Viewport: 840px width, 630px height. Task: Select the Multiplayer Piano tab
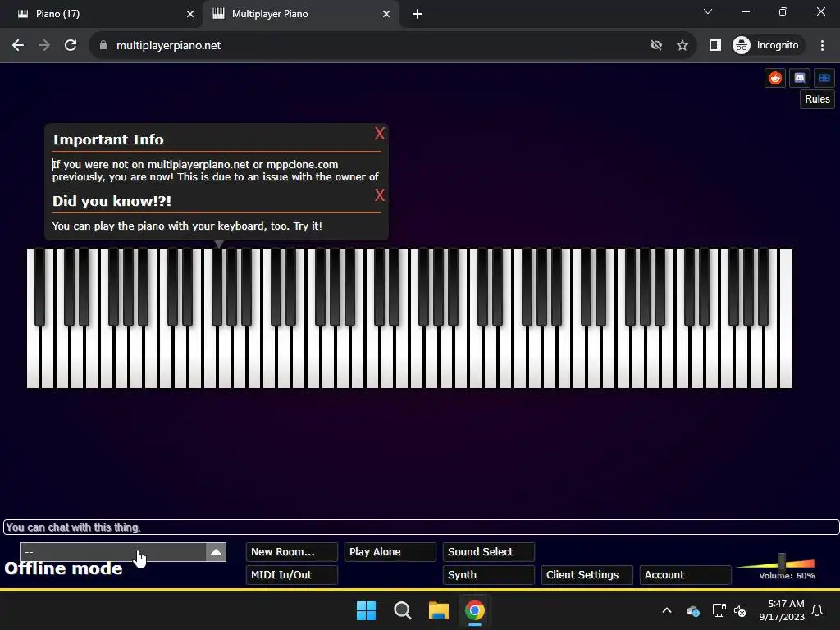click(300, 14)
